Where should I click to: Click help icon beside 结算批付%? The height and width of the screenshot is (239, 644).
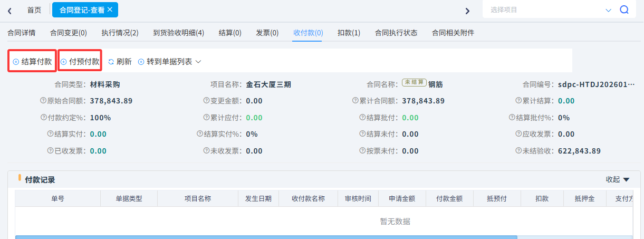[512, 118]
